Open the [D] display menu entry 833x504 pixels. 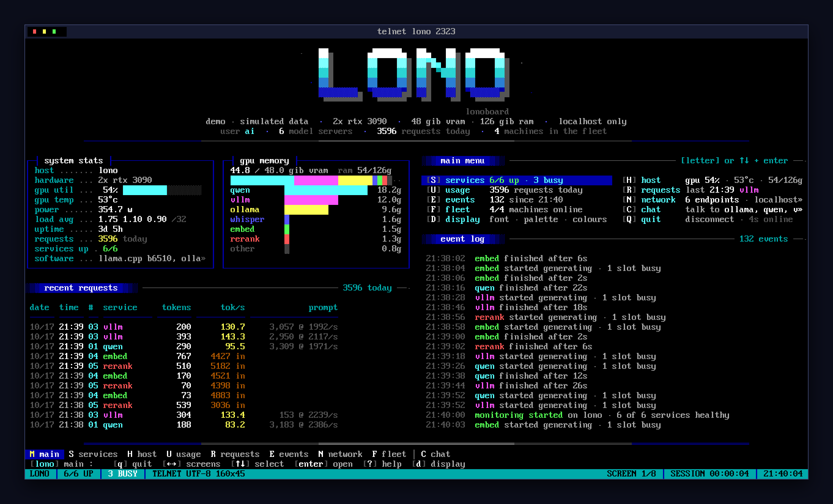[x=516, y=219]
